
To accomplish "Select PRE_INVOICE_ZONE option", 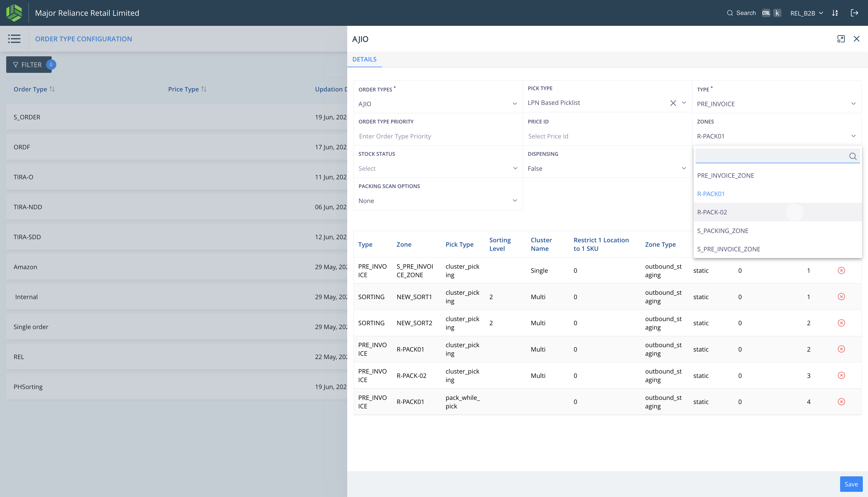I will 778,175.
